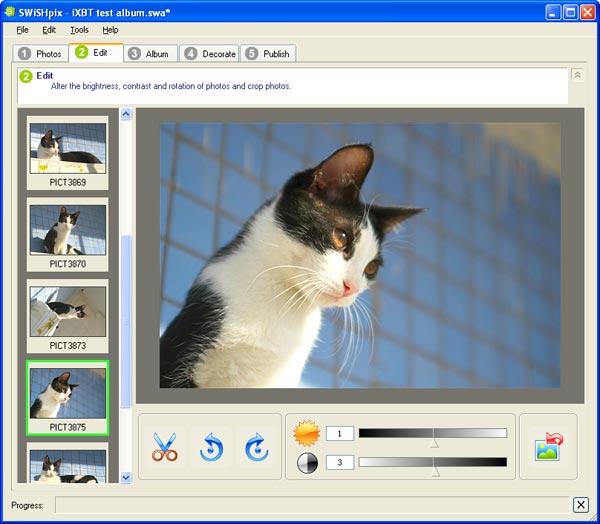This screenshot has height=524, width=600.
Task: Rotate photo clockwise with right arrow icon
Action: coord(256,446)
